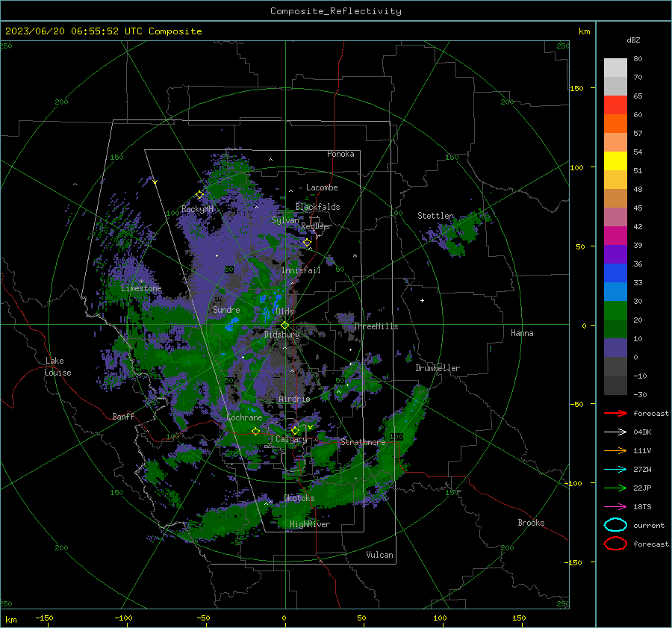
Task: Select the orange 111V arrow in the legend
Action: pos(615,450)
